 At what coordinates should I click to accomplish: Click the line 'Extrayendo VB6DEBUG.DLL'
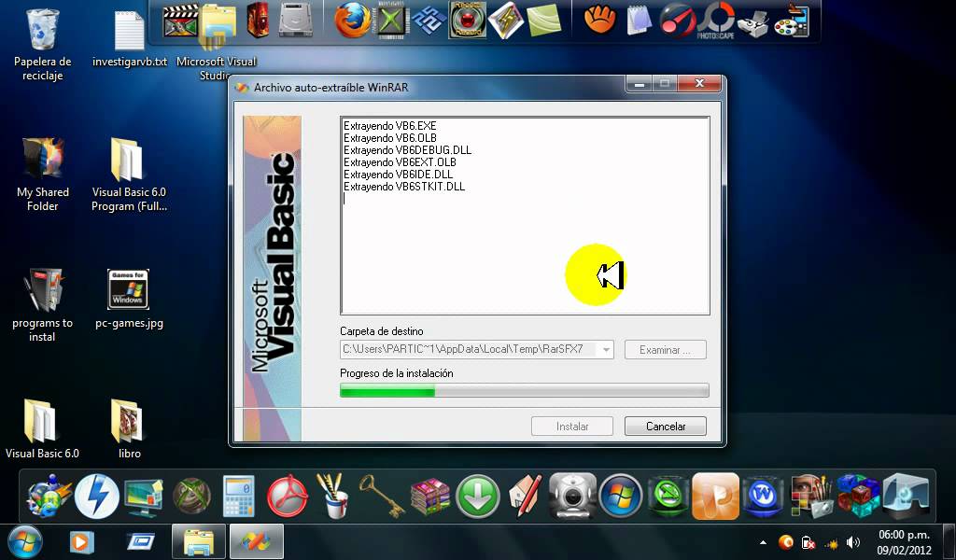coord(407,150)
